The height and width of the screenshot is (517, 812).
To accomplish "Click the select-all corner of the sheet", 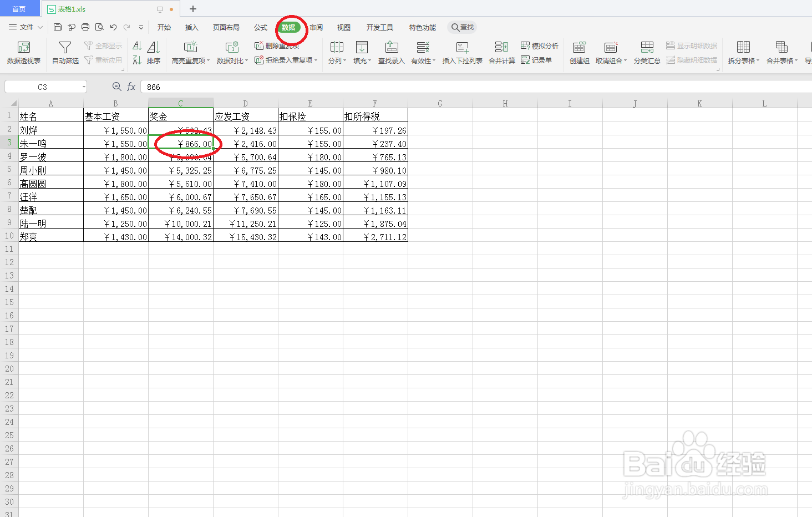I will click(9, 103).
